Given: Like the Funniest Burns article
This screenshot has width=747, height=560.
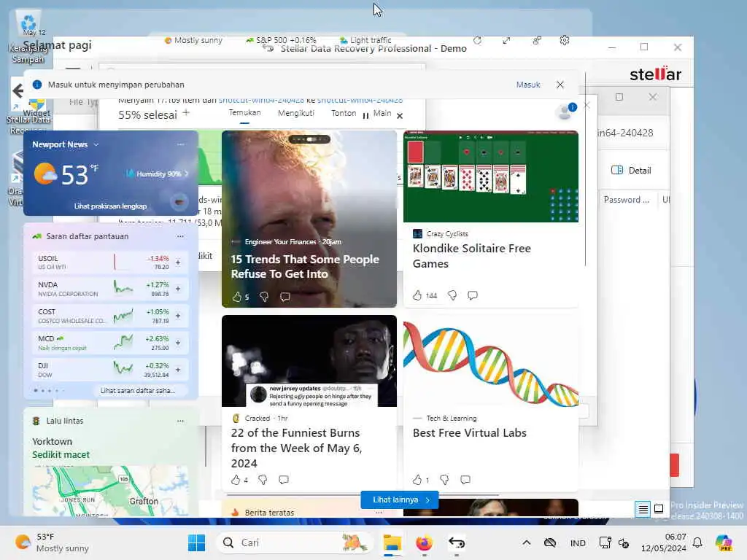Looking at the screenshot, I should pos(236,480).
